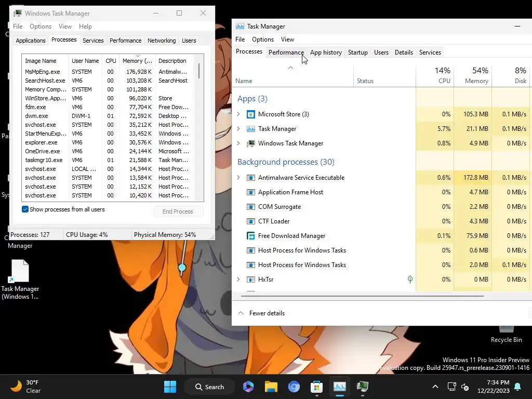Switch to the Details tab
The image size is (532, 399).
pos(404,52)
